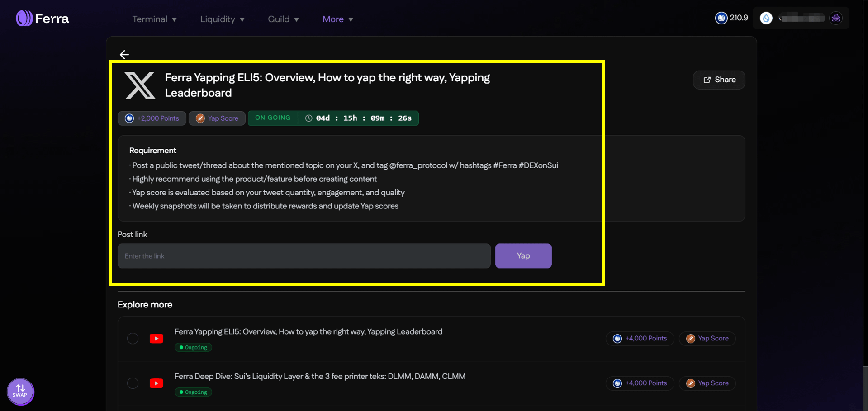Click the Ongoing tag under Ferra Yapping ELI5

(193, 347)
